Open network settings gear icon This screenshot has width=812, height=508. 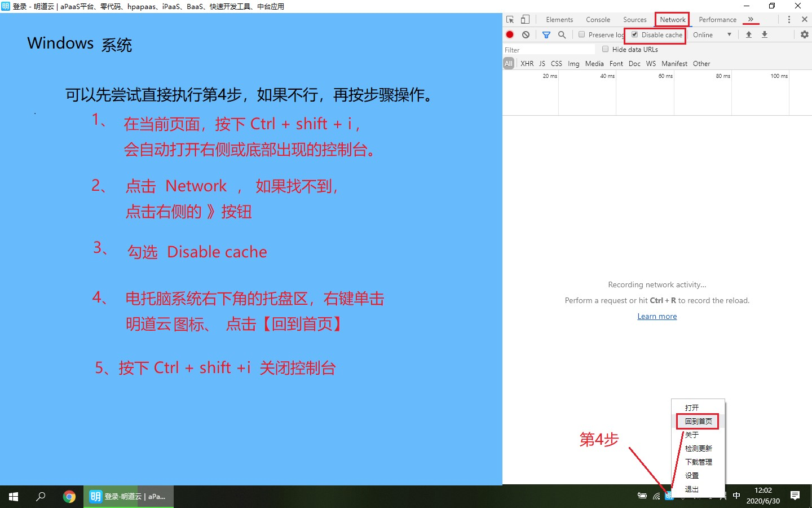[x=805, y=34]
